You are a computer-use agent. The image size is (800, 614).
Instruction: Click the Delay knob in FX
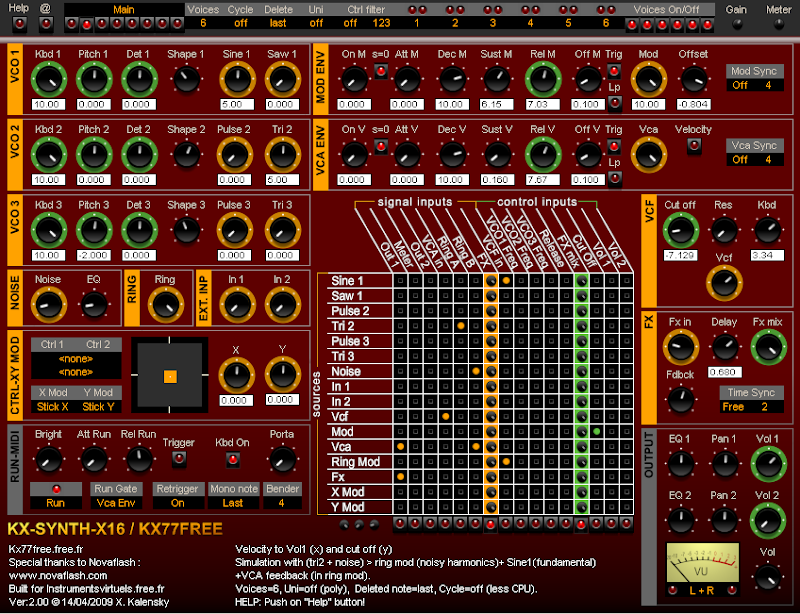click(x=724, y=347)
